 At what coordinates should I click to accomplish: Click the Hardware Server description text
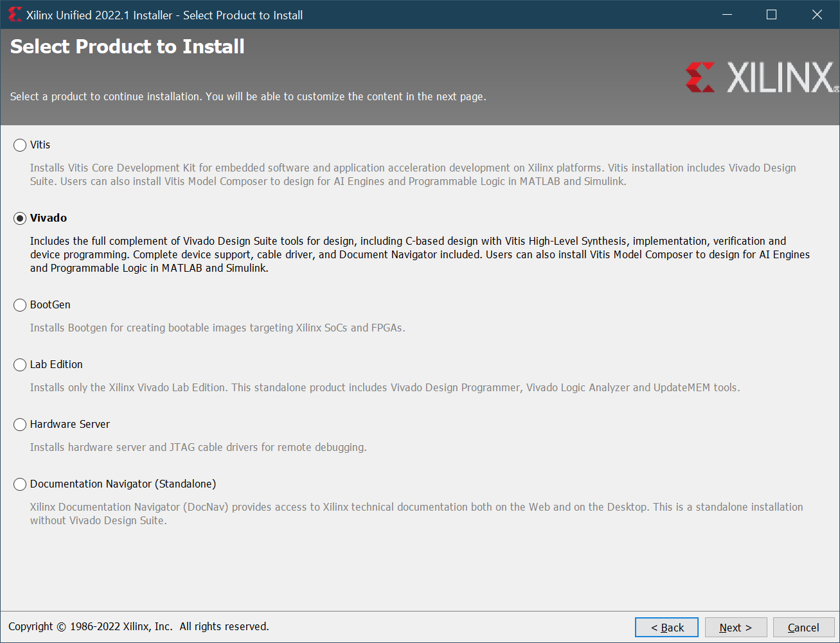pyautogui.click(x=198, y=448)
